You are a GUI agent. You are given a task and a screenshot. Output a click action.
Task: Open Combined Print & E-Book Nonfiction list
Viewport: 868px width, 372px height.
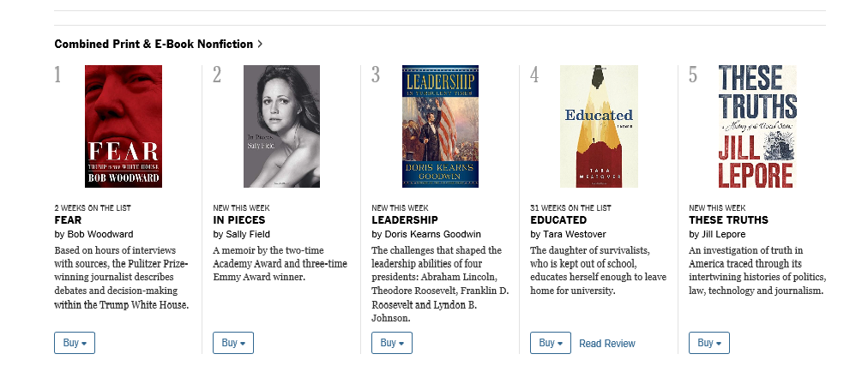point(154,44)
